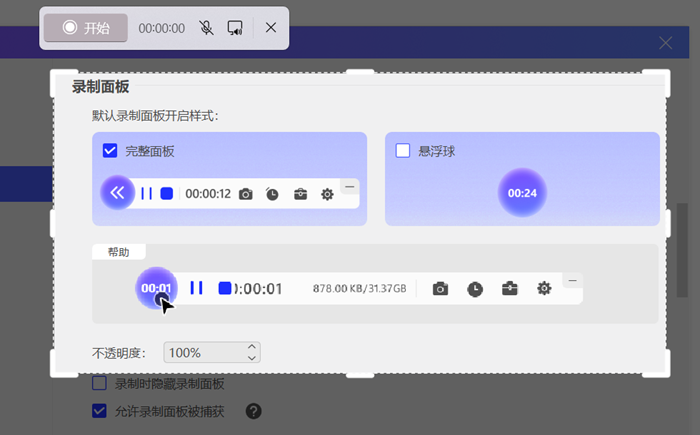
Task: Click the 878.00 KB/31.37GB size text
Action: (359, 289)
